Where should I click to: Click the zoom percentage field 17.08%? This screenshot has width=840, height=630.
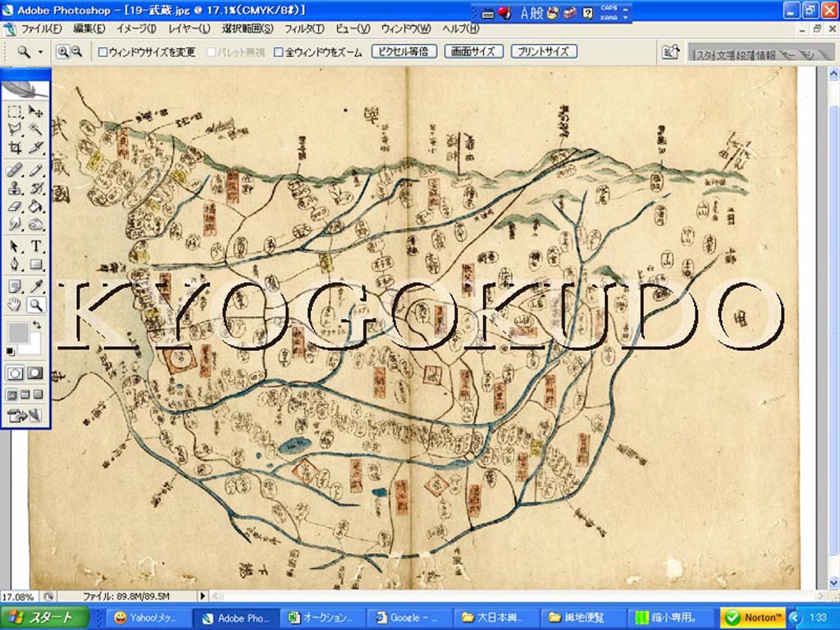(x=19, y=596)
